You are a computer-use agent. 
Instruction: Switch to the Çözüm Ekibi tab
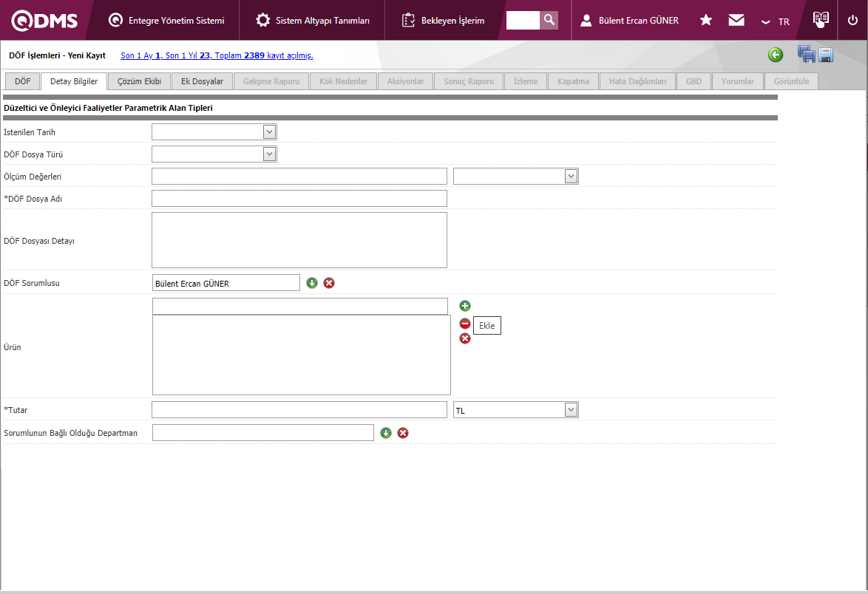click(139, 81)
